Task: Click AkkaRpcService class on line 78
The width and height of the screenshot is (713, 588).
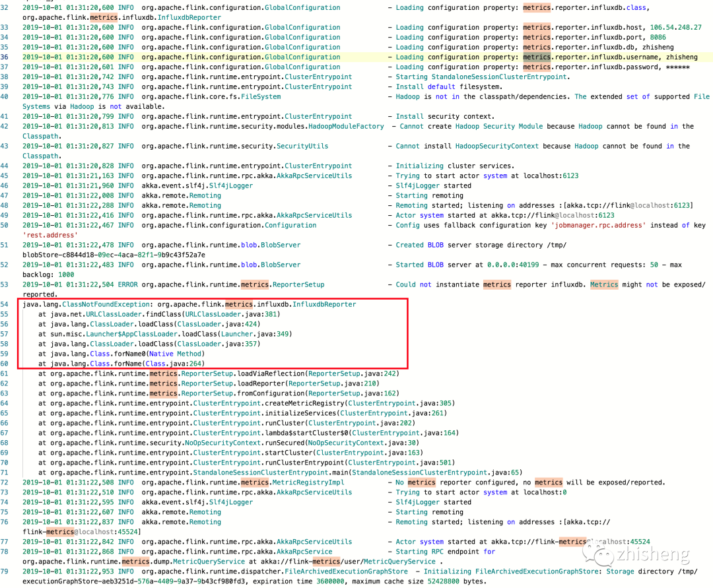Action: 304,552
